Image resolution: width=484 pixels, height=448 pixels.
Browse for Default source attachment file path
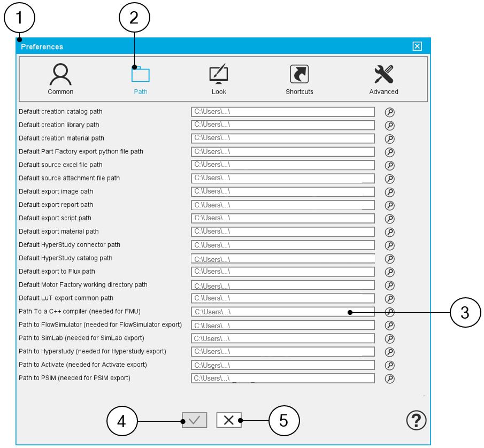[x=390, y=179]
